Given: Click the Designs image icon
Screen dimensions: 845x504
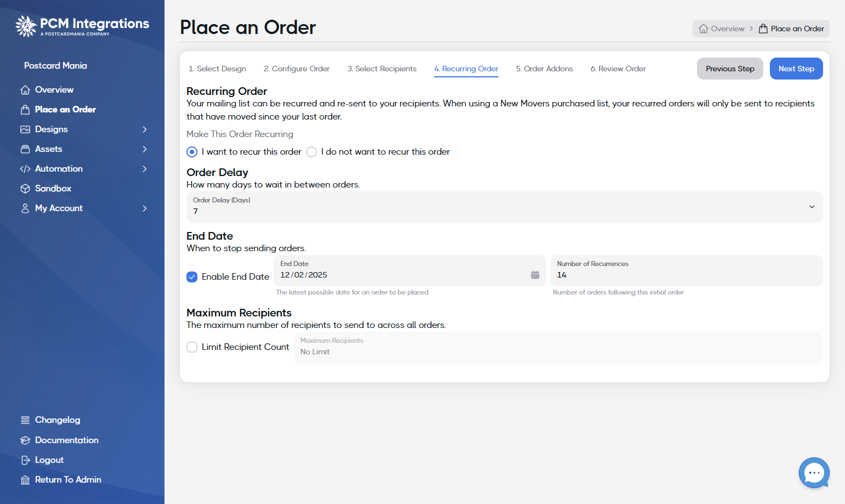Looking at the screenshot, I should (x=25, y=129).
